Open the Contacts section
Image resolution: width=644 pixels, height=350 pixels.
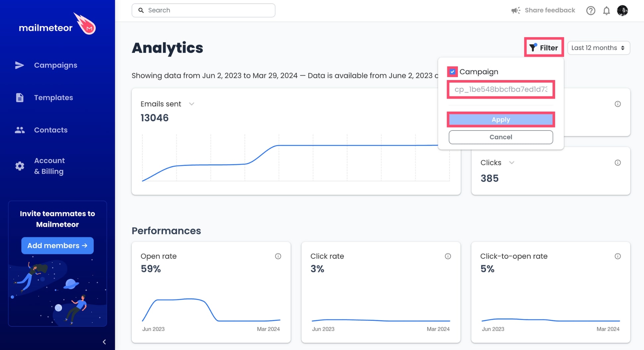(x=51, y=130)
